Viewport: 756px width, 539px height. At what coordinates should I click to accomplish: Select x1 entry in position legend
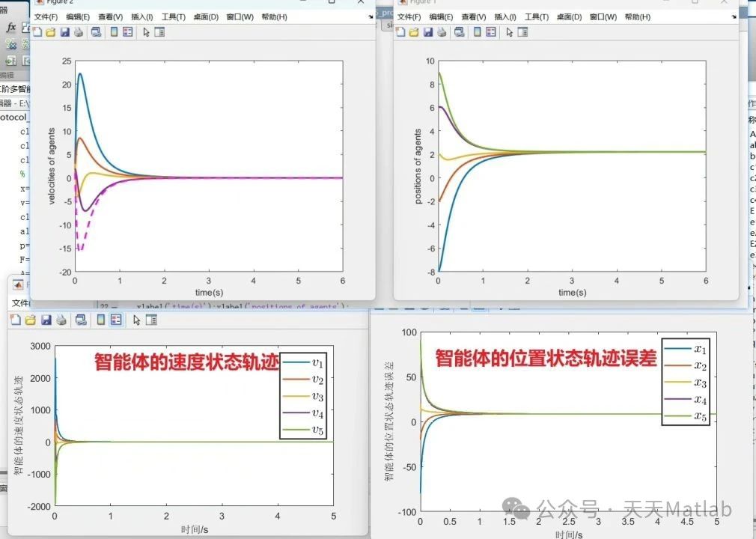pos(685,349)
